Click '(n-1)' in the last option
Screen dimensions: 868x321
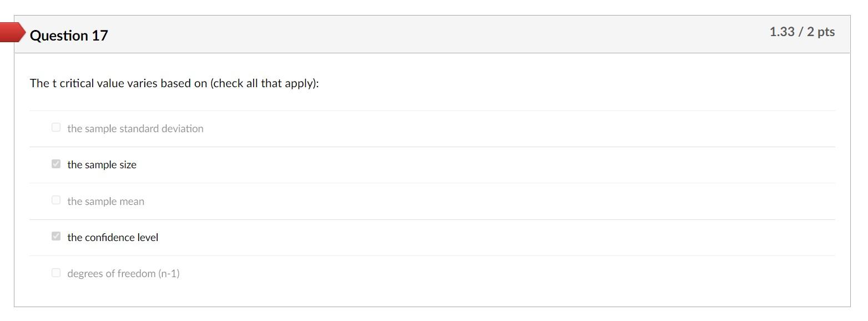pos(169,273)
